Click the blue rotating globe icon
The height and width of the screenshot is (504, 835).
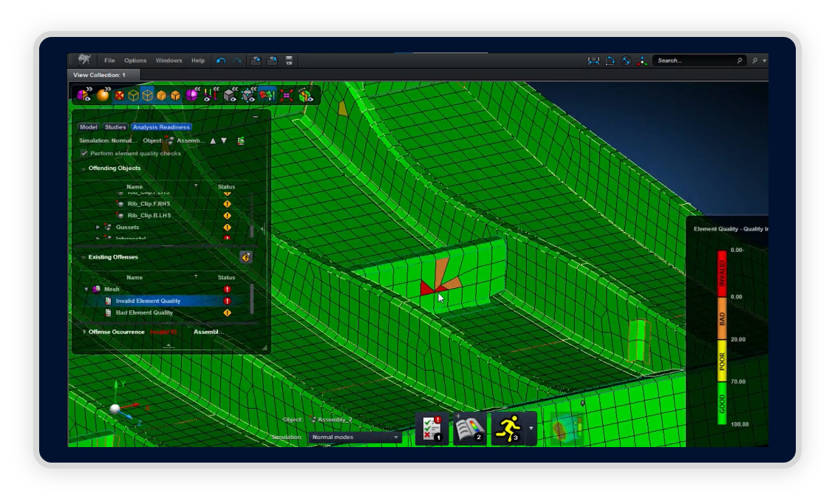[627, 61]
